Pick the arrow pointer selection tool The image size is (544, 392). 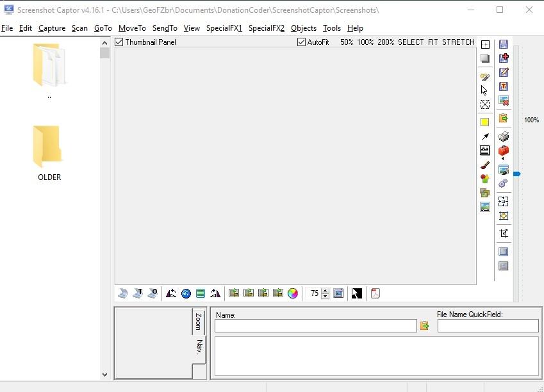[x=484, y=90]
